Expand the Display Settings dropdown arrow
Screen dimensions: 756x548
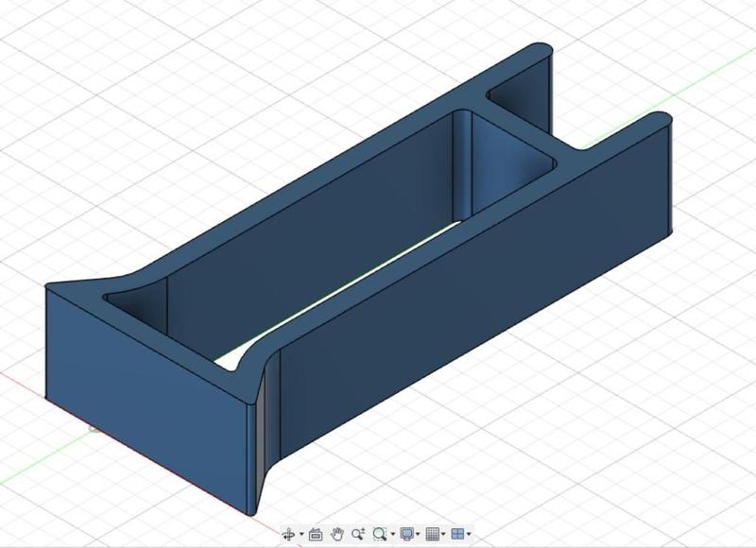[418, 534]
